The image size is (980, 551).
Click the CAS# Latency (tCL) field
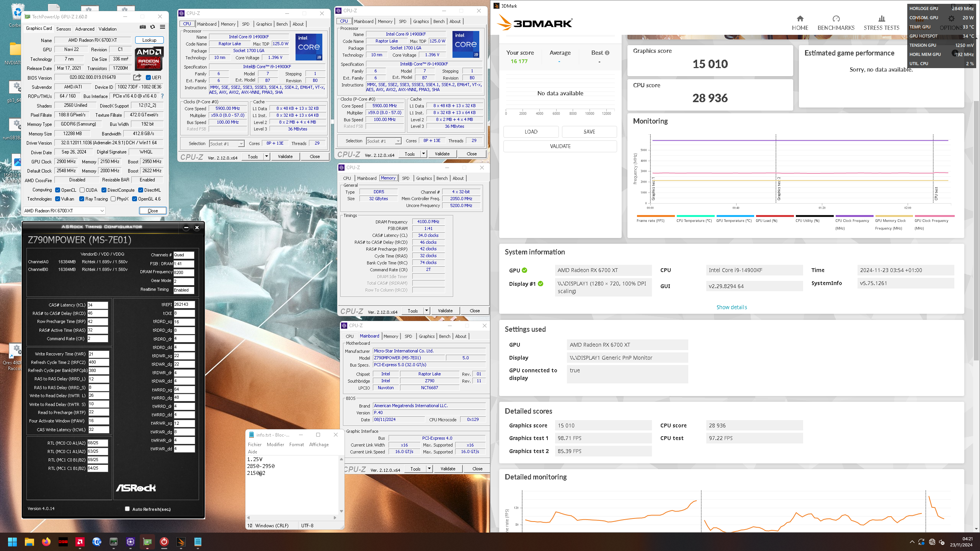[98, 305]
